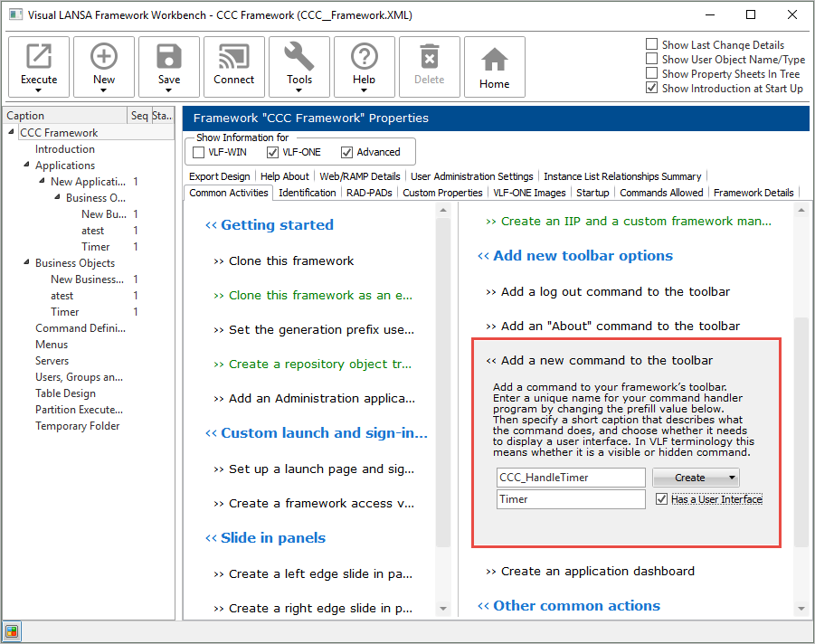Viewport: 815px width, 644px height.
Task: Switch to the Identification tab
Action: click(308, 193)
